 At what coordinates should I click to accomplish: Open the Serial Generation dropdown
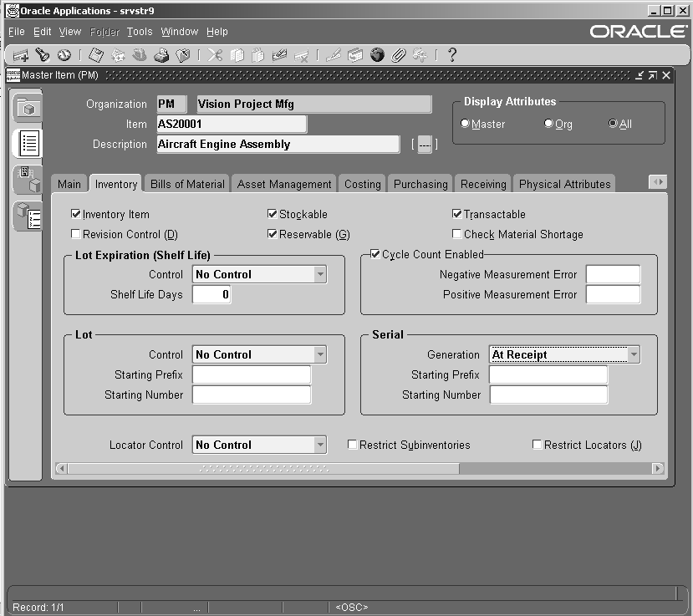point(634,354)
